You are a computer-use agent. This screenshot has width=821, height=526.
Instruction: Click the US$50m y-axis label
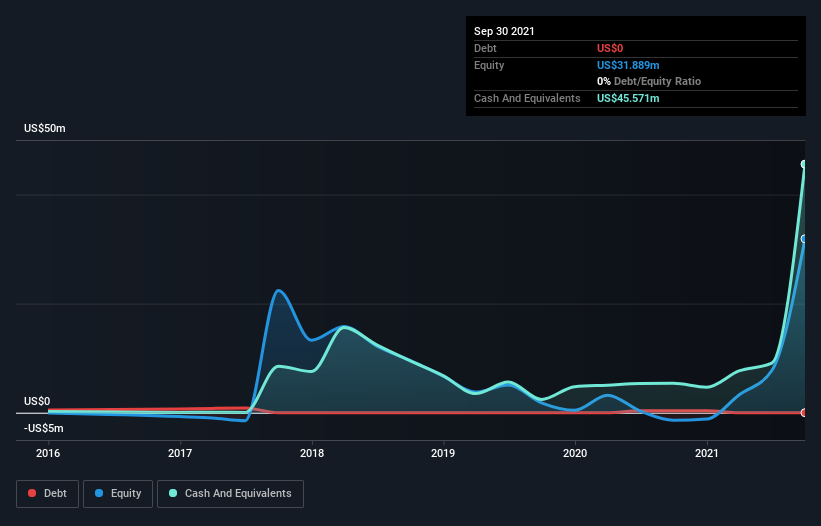(45, 128)
